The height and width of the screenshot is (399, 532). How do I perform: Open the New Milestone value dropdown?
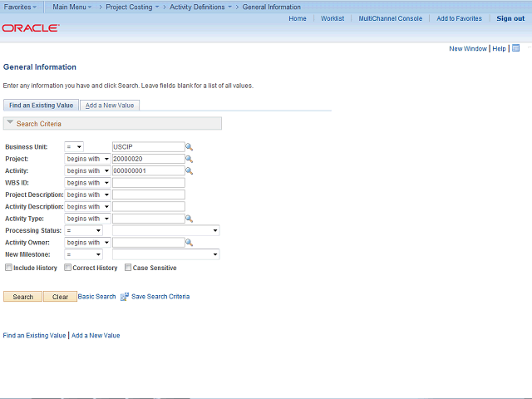(165, 254)
